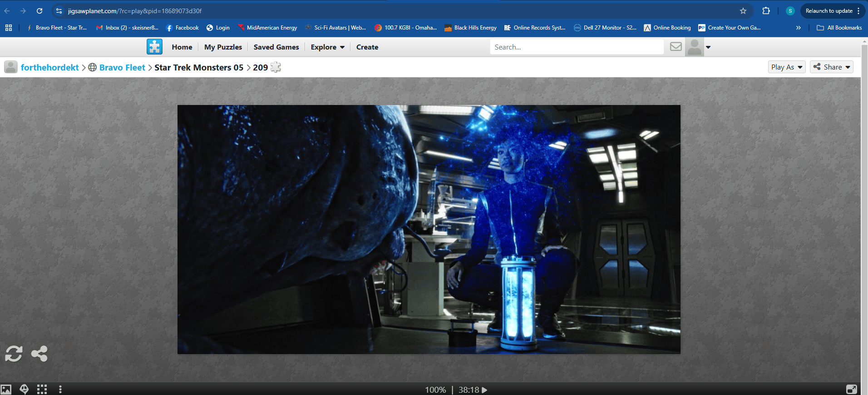Screen dimensions: 868x395
Task: Click the 38:18 timer
Action: pyautogui.click(x=469, y=390)
